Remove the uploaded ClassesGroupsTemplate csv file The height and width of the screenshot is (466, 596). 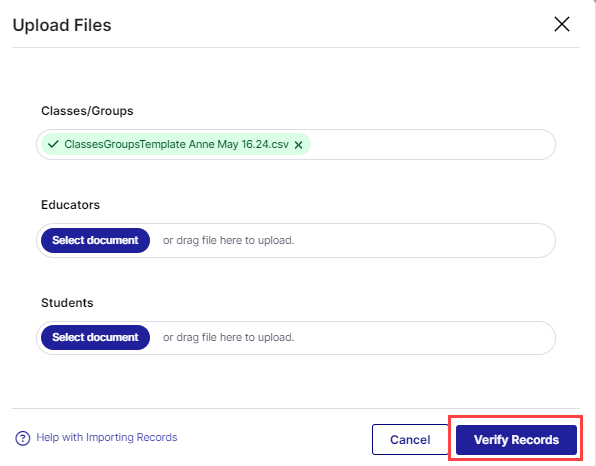(x=298, y=145)
